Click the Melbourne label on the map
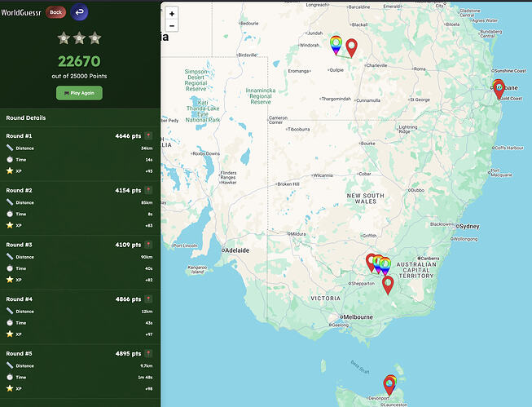The width and height of the screenshot is (532, 407). 358,317
